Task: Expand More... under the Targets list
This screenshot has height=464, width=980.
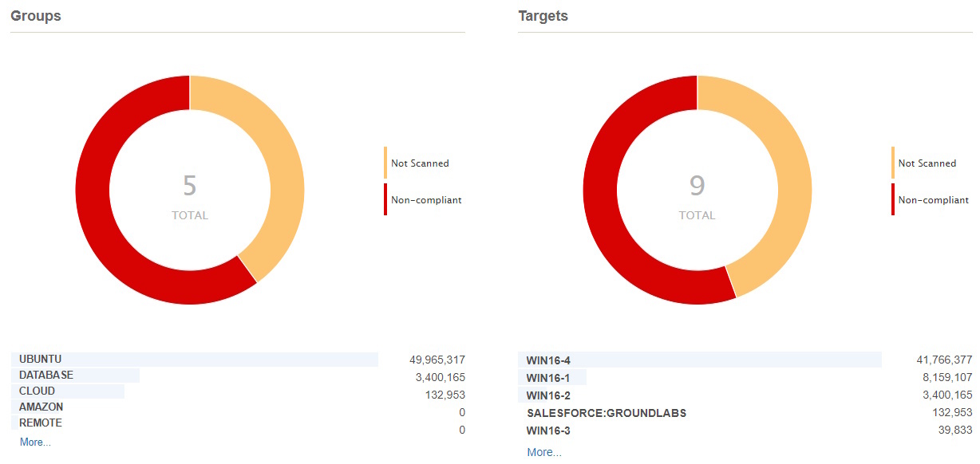Action: tap(543, 452)
